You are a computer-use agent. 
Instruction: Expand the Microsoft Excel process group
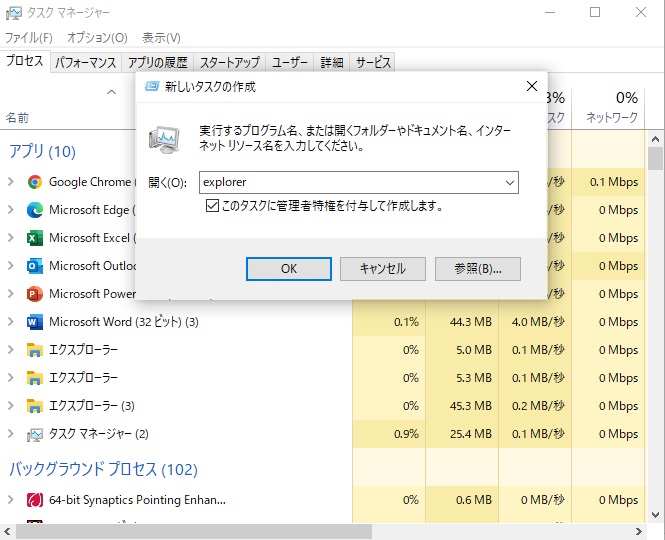coord(11,238)
